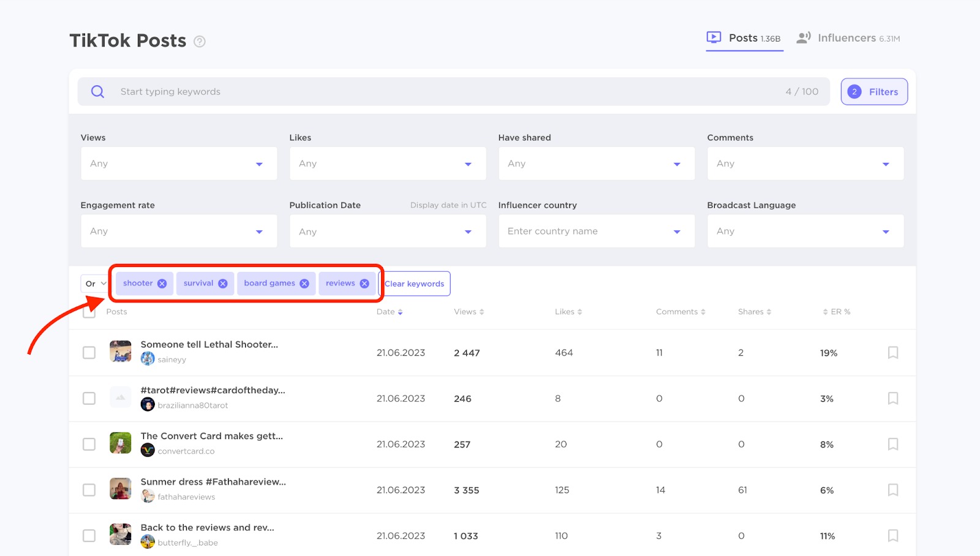Open the Someone tell Lethal Shooter thumbnail

click(121, 351)
